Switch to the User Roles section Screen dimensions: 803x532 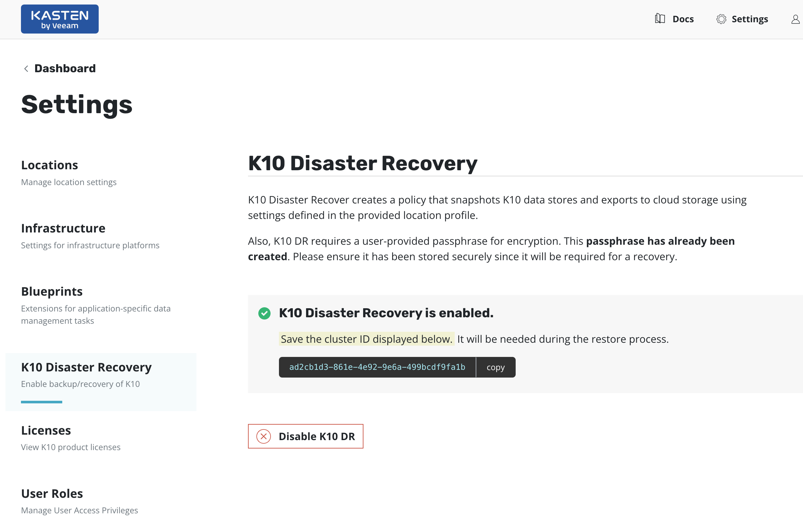[52, 494]
